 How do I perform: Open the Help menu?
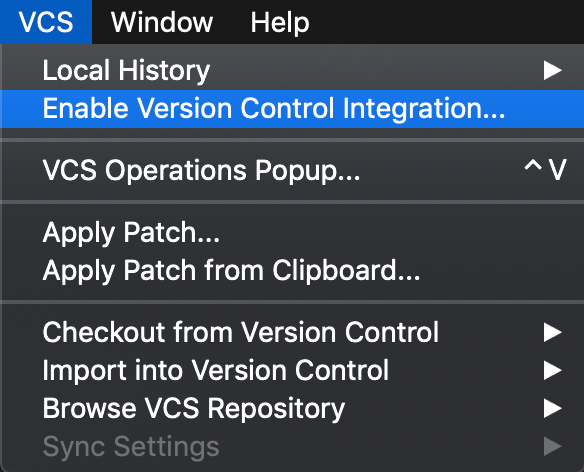(280, 22)
